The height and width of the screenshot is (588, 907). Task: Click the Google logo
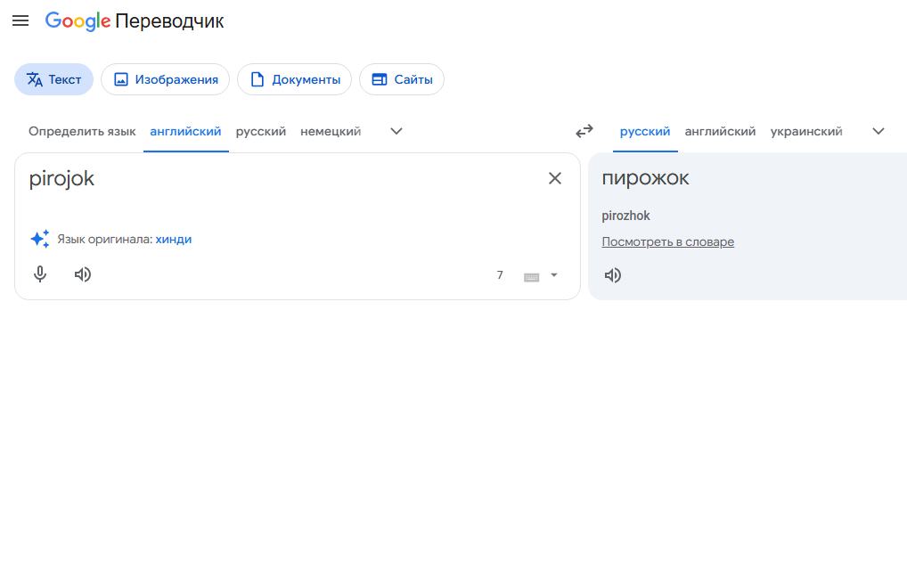pyautogui.click(x=78, y=21)
